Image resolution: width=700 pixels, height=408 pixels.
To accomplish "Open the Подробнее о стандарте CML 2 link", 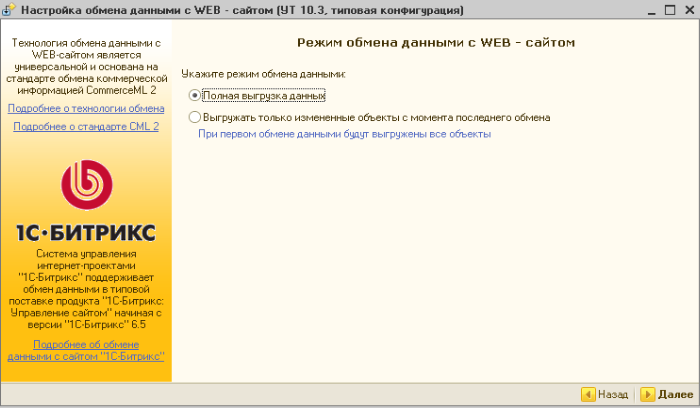I will coord(86,126).
